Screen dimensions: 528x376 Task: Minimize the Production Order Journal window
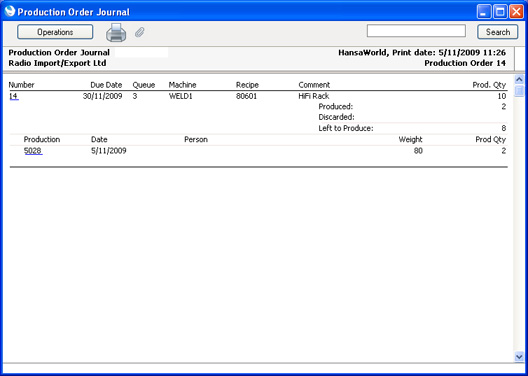tap(484, 12)
